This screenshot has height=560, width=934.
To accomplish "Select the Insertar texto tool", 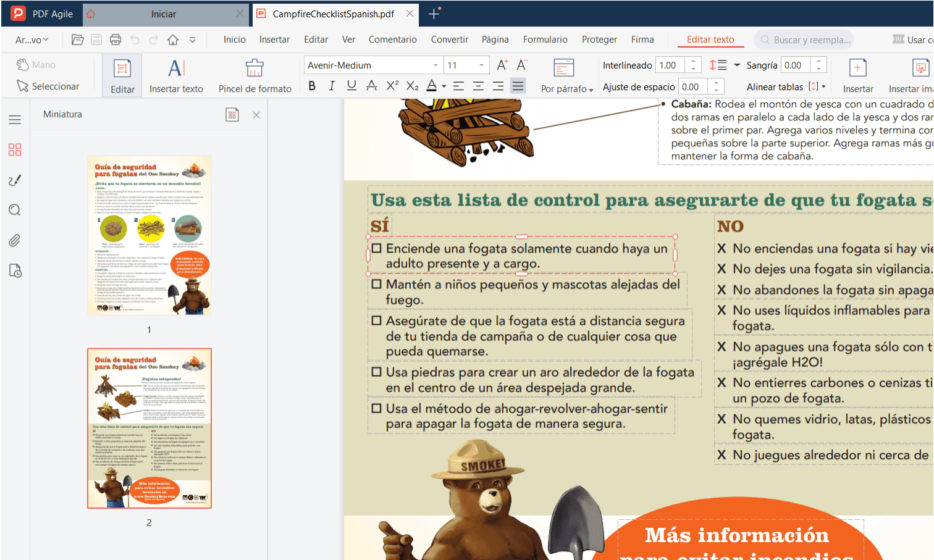I will coord(176,75).
